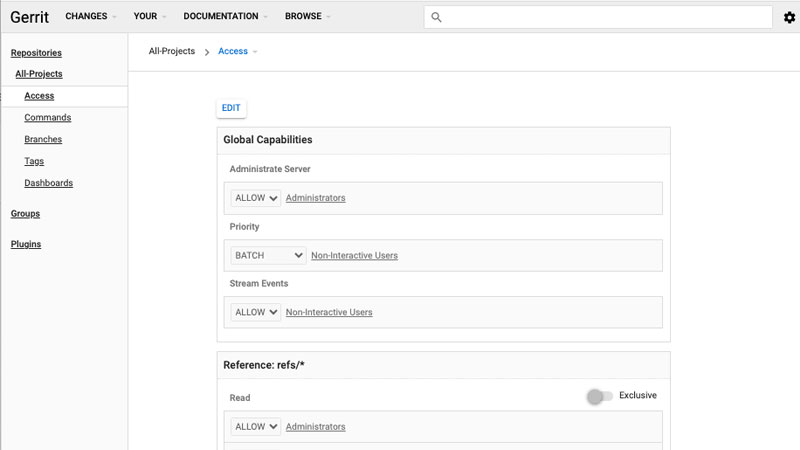
Task: Open the Priority BATCH dropdown
Action: click(268, 256)
